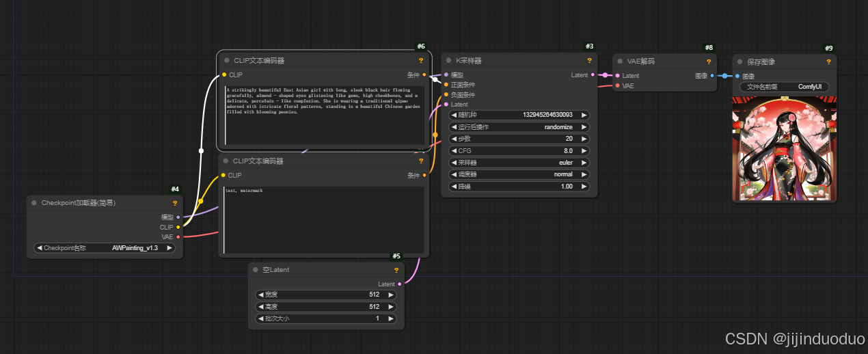
Task: Collapse the K采样器 node via title dot
Action: tap(449, 61)
